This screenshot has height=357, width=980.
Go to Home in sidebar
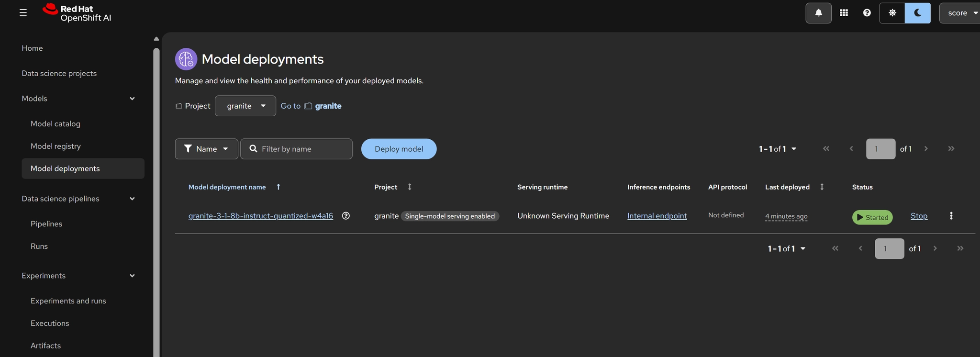pyautogui.click(x=32, y=48)
